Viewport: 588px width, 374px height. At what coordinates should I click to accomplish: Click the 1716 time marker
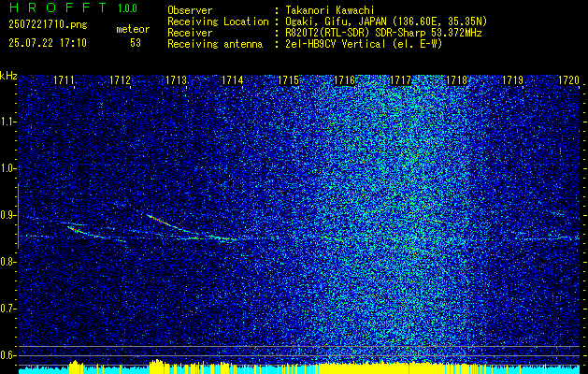coord(345,79)
